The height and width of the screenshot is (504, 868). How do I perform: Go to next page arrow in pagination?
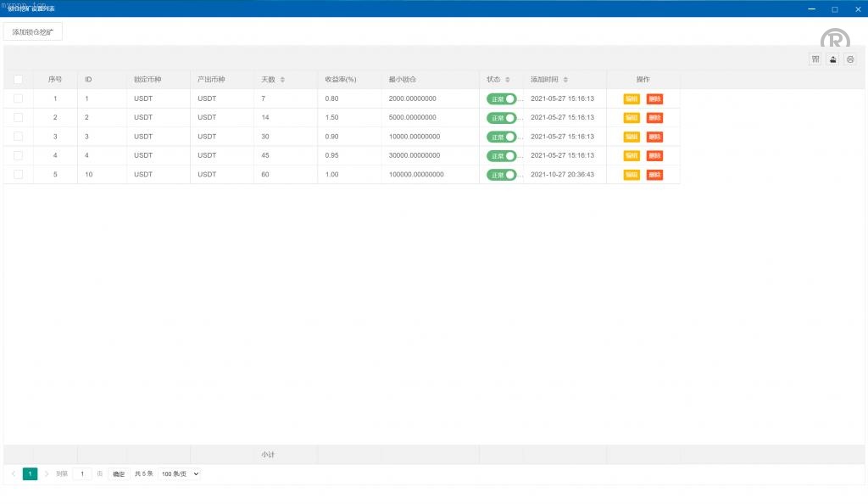tap(47, 473)
